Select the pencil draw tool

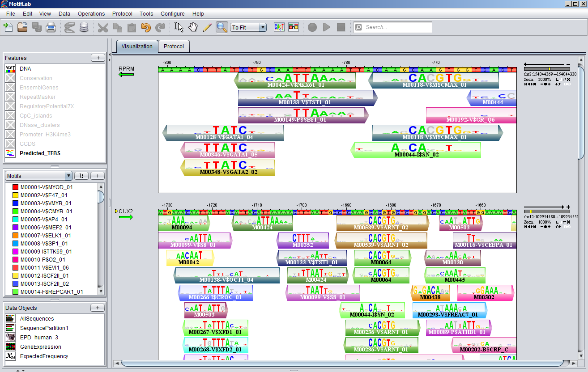(x=207, y=27)
